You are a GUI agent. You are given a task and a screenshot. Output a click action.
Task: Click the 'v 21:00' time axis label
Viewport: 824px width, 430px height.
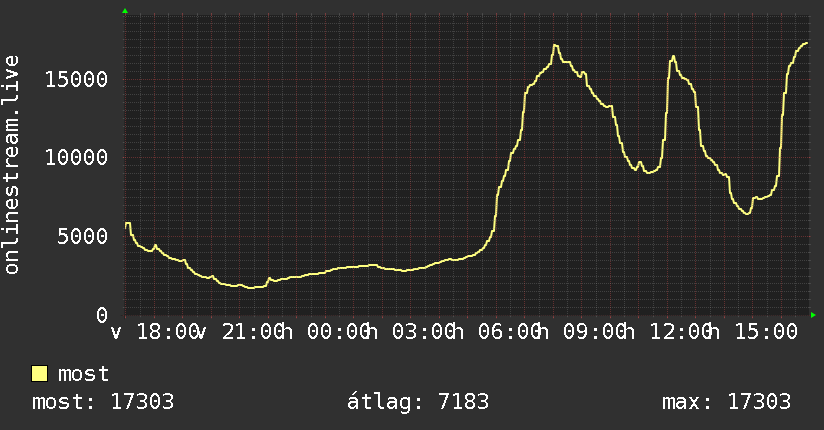click(x=240, y=332)
